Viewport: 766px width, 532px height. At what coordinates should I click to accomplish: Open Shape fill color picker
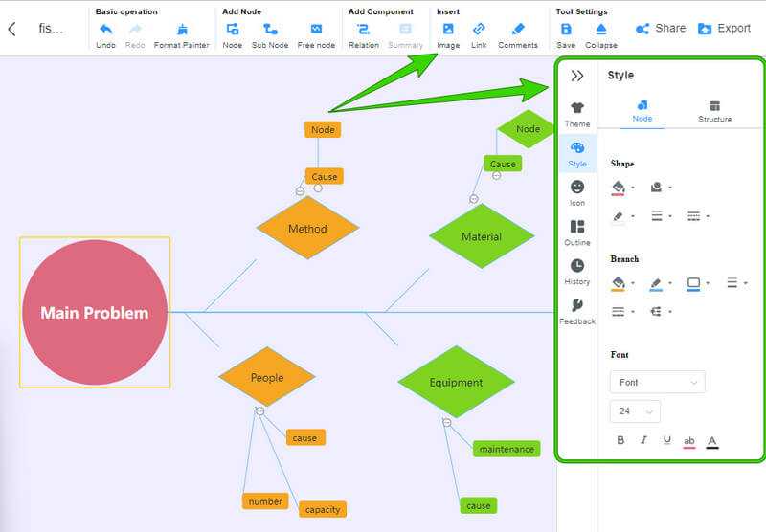(x=621, y=188)
